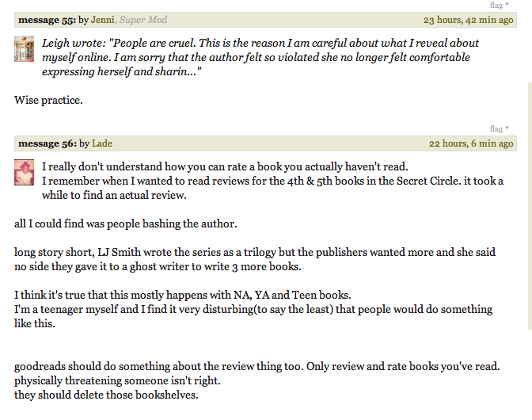The width and height of the screenshot is (532, 420).
Task: Open Jenni's profile from username link
Action: click(x=102, y=20)
